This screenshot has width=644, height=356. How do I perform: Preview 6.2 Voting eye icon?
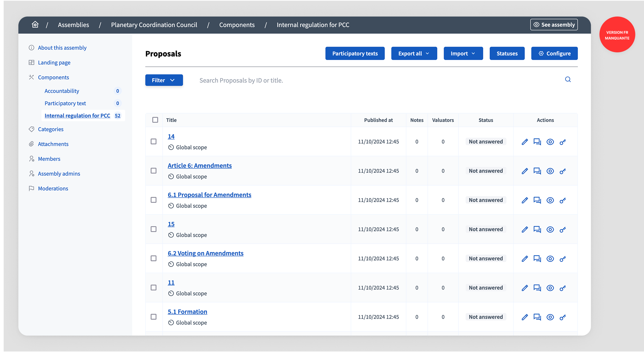point(550,259)
